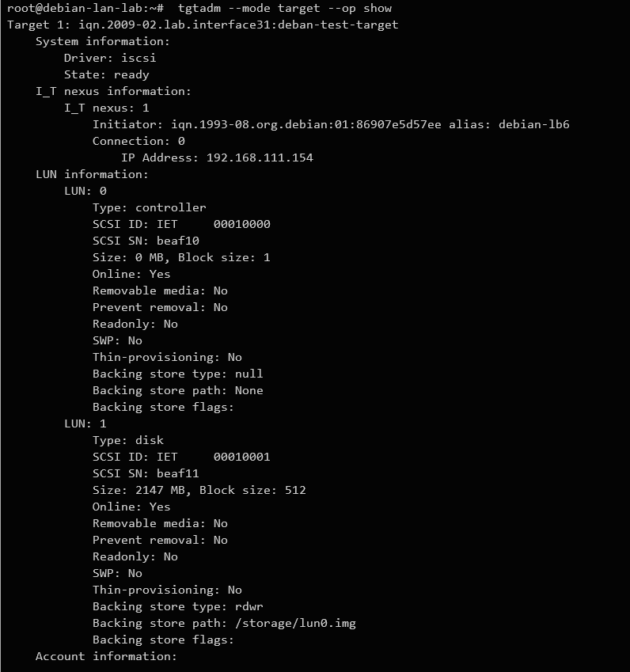This screenshot has width=630, height=672.
Task: Click the serial number beaf11
Action: pos(177,473)
